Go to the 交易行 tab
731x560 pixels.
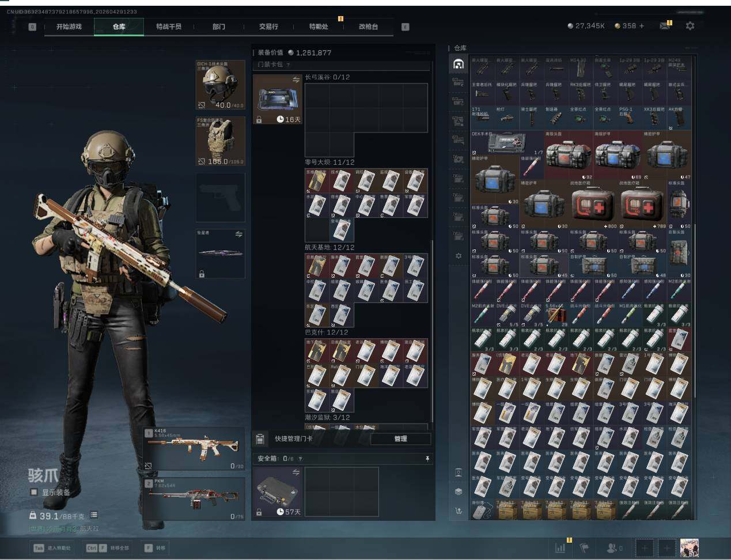pyautogui.click(x=268, y=27)
